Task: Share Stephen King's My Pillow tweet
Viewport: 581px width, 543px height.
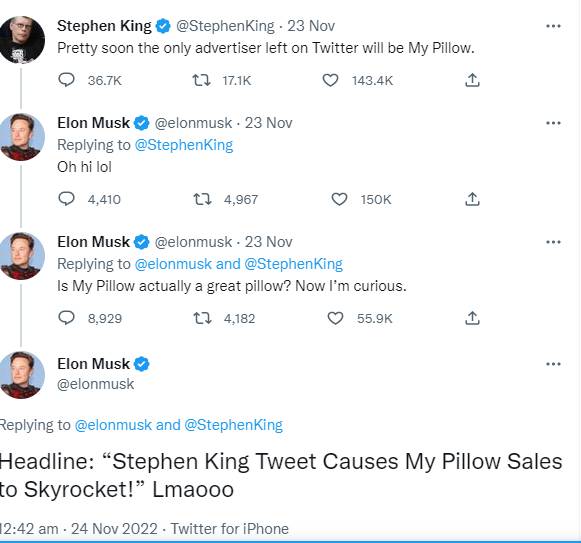Action: [x=472, y=80]
